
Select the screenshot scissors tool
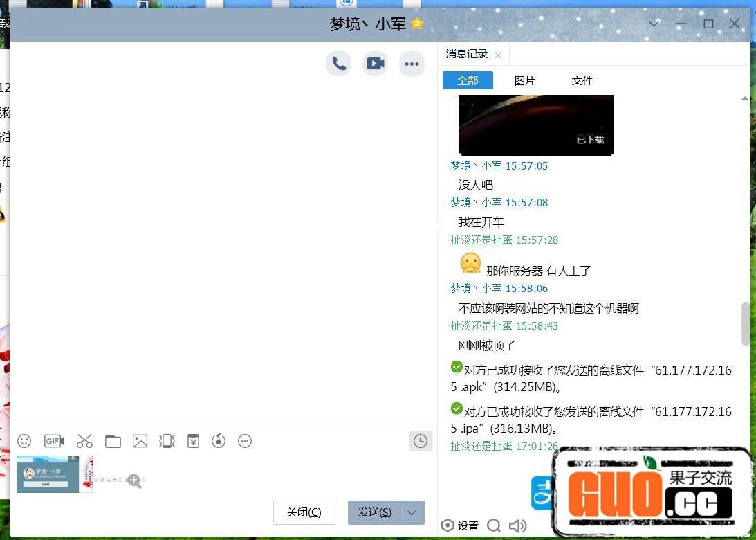coord(84,441)
